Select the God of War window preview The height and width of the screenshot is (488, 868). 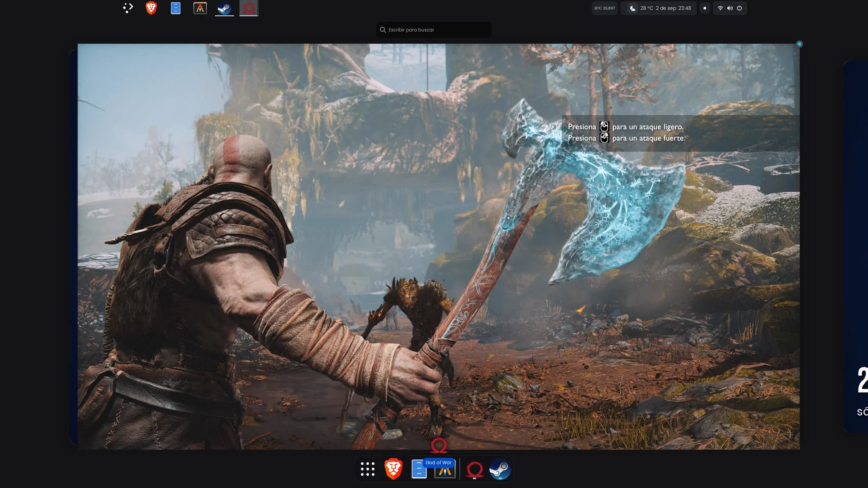(x=439, y=247)
